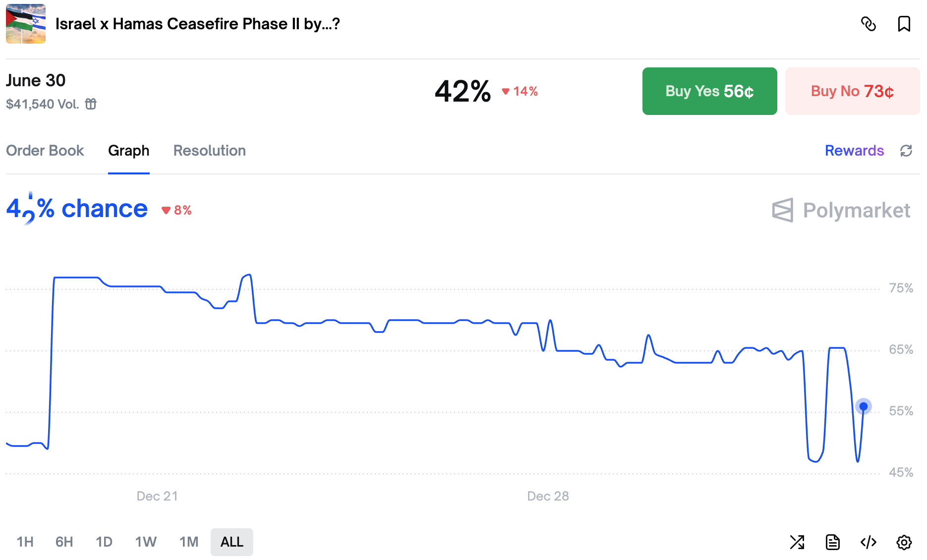Select the ALL time range
The image size is (927, 560).
[232, 542]
